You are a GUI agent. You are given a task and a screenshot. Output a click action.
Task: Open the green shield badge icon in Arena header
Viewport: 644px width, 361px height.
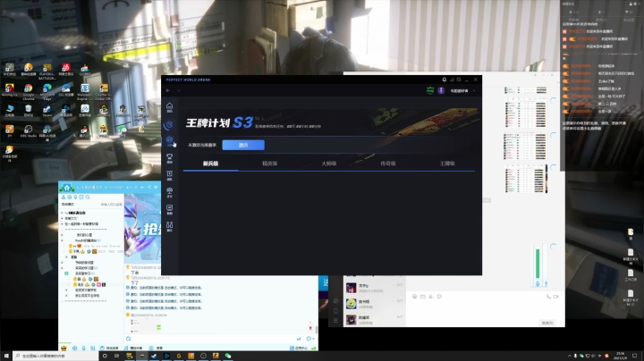[x=430, y=90]
